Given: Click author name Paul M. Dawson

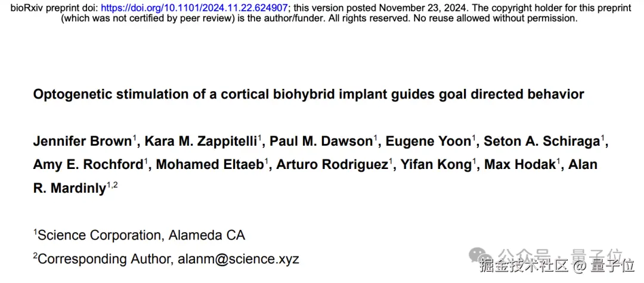Looking at the screenshot, I should 321,141.
